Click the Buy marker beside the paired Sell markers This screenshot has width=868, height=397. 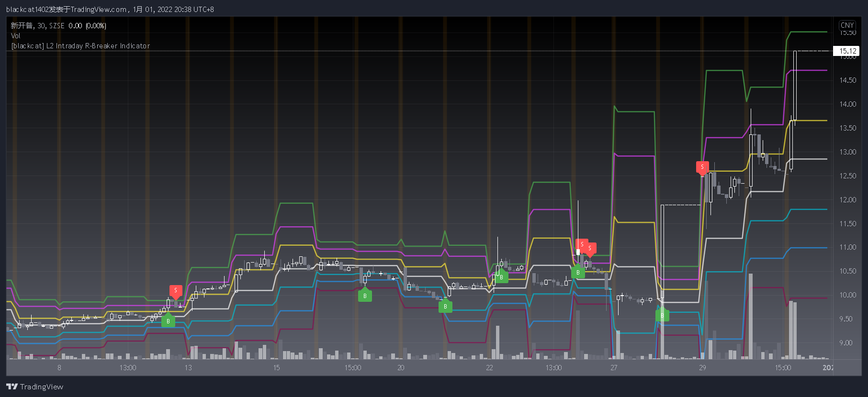pyautogui.click(x=578, y=272)
